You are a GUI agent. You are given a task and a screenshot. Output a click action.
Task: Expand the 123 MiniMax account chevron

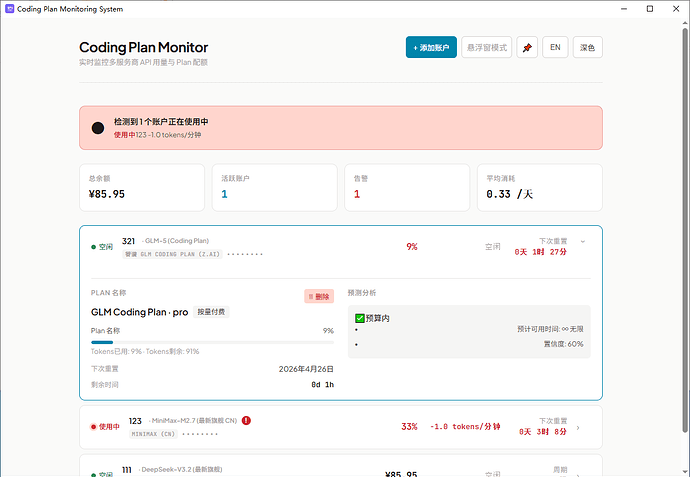pos(578,428)
